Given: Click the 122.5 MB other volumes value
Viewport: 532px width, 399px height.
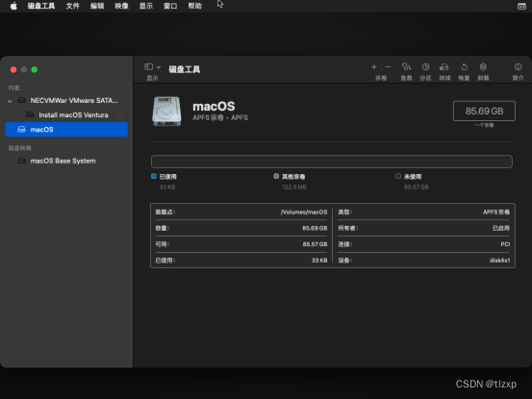Looking at the screenshot, I should [x=293, y=187].
